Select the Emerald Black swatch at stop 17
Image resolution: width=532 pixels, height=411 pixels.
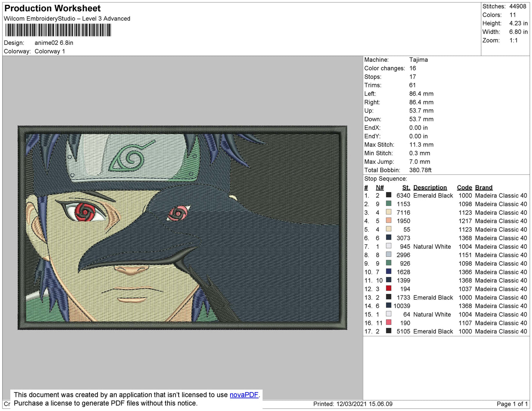(389, 331)
